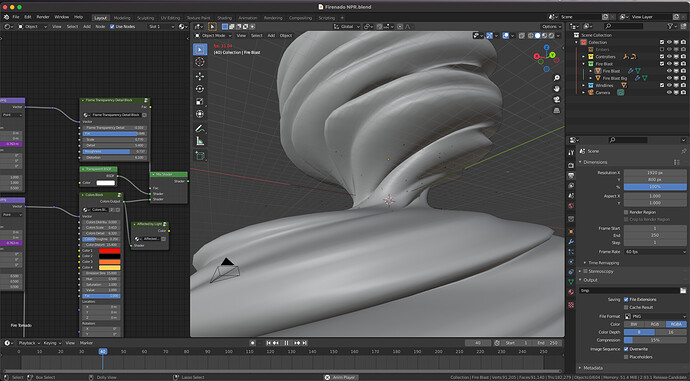Open the View Layer properties tab

pos(571,185)
